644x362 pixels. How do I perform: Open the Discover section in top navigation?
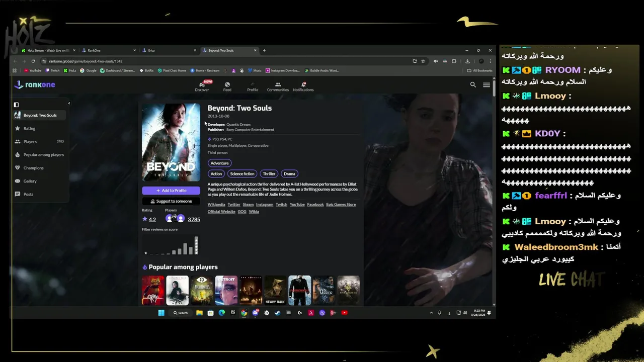202,86
